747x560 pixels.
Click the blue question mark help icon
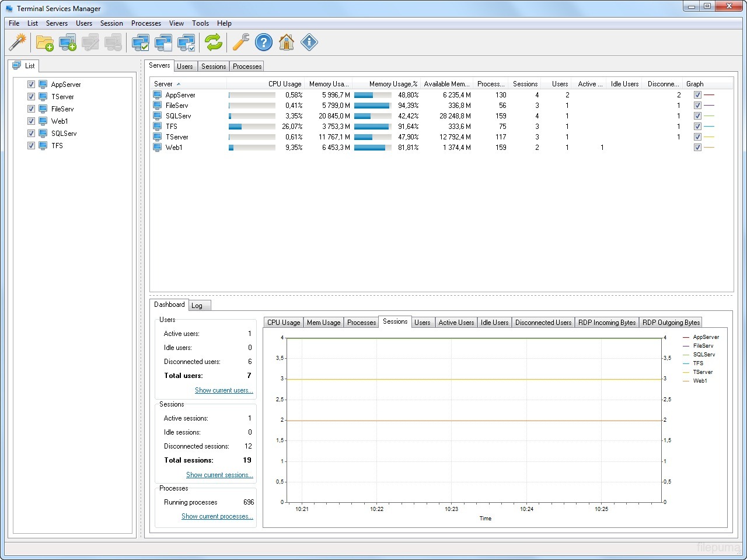tap(264, 42)
